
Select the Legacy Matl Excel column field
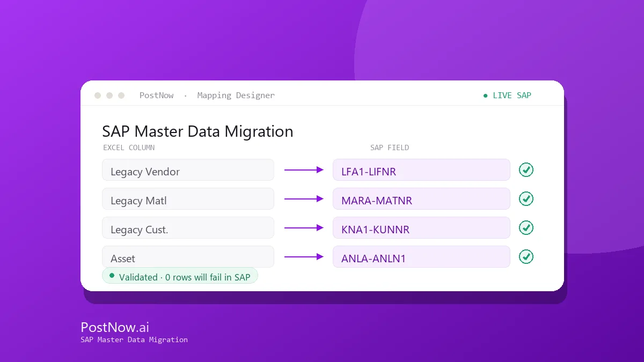point(188,199)
